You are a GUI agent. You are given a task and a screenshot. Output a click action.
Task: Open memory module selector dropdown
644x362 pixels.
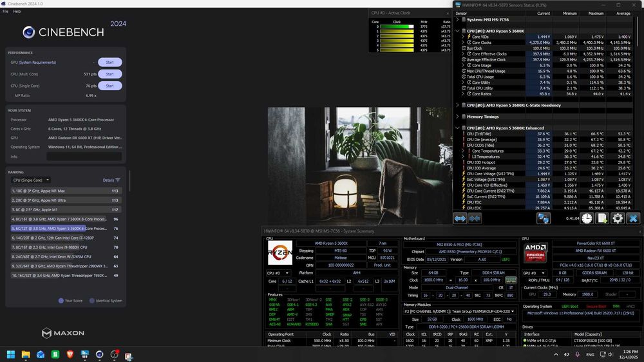pos(459,312)
